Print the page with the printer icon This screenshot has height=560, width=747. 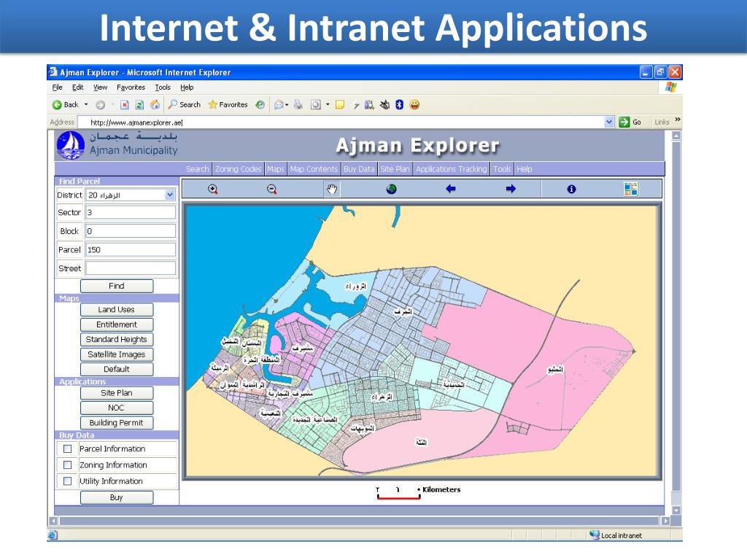pyautogui.click(x=298, y=105)
